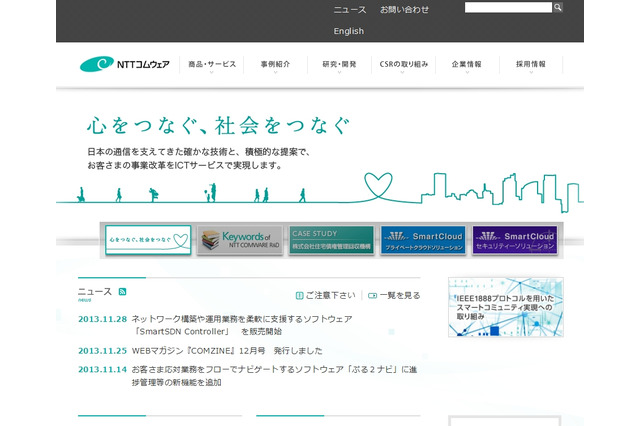Click the 一覧を見る arrow icon
Screen dimensions: 640x426
(x=372, y=295)
